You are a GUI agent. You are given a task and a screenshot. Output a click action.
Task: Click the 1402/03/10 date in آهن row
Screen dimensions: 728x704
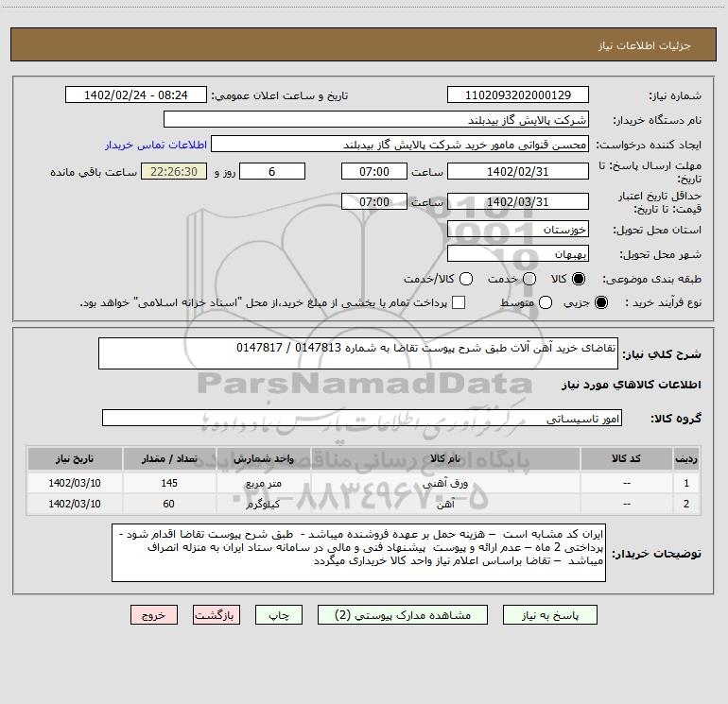pyautogui.click(x=75, y=504)
